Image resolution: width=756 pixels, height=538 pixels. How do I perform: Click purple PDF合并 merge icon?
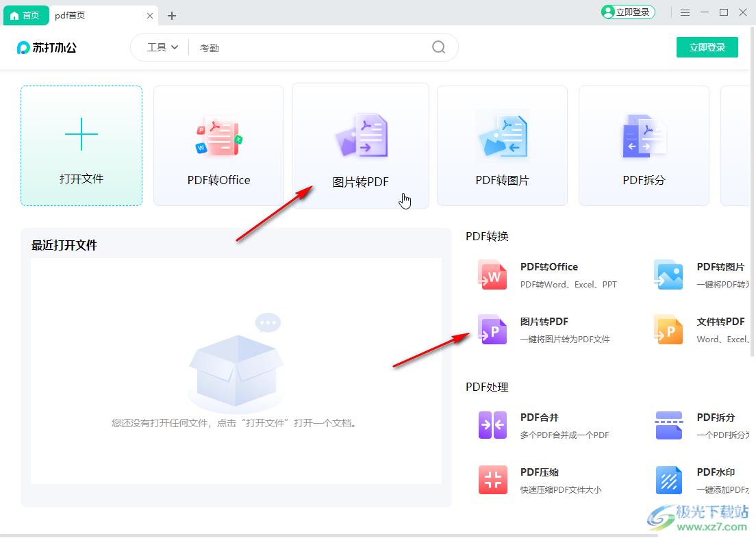coord(492,425)
